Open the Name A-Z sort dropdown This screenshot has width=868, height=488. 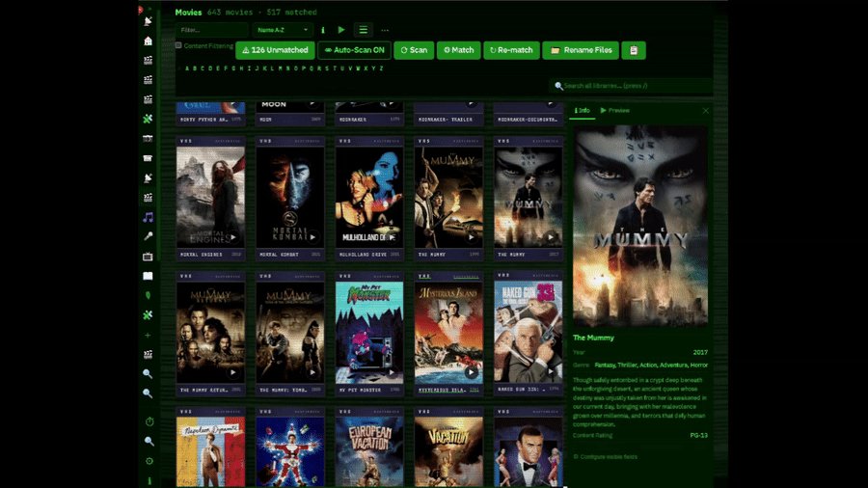283,30
